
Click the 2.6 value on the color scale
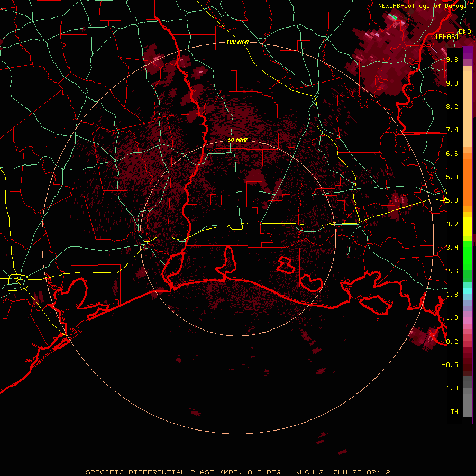pyautogui.click(x=452, y=271)
